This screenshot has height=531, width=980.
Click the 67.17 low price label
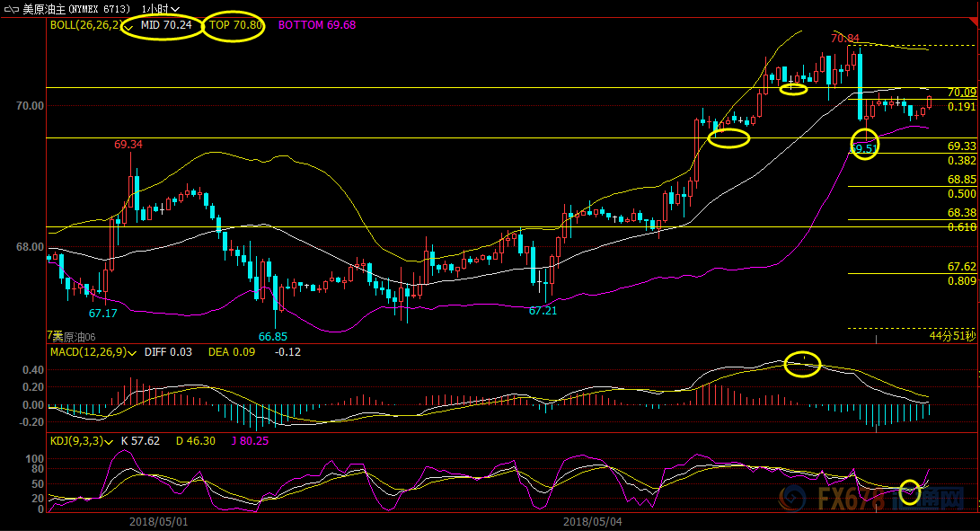103,314
